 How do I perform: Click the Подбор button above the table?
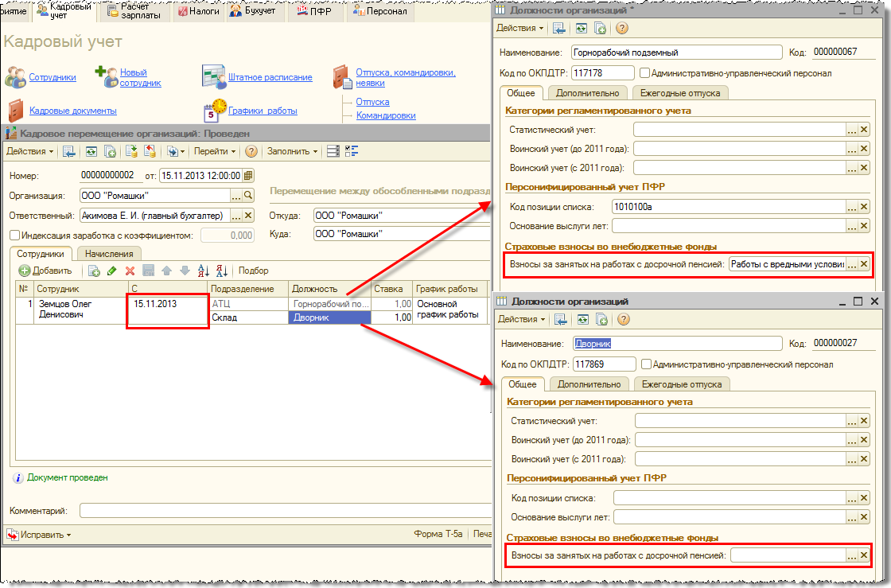[254, 271]
